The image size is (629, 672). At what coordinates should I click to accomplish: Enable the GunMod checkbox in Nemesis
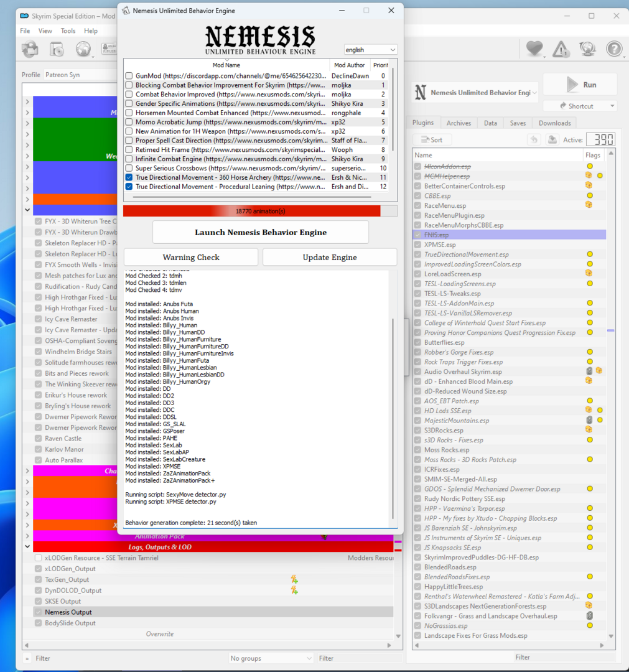tap(129, 76)
